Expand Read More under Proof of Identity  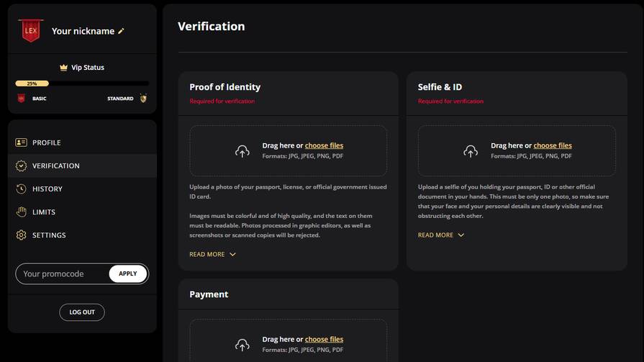212,254
